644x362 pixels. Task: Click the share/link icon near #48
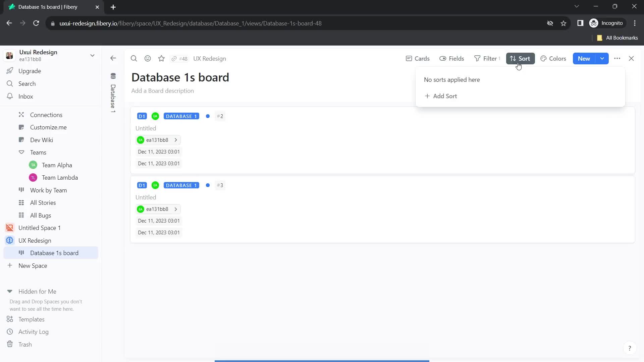[174, 58]
